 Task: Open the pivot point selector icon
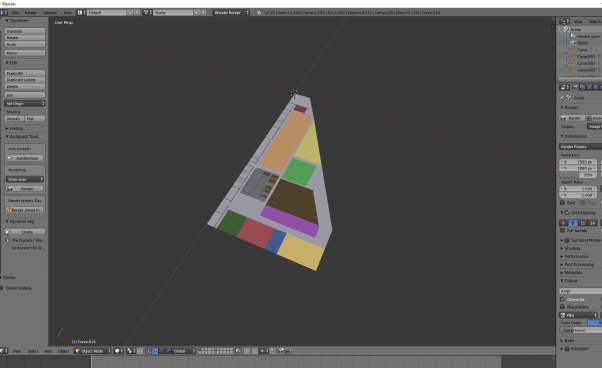coord(131,351)
